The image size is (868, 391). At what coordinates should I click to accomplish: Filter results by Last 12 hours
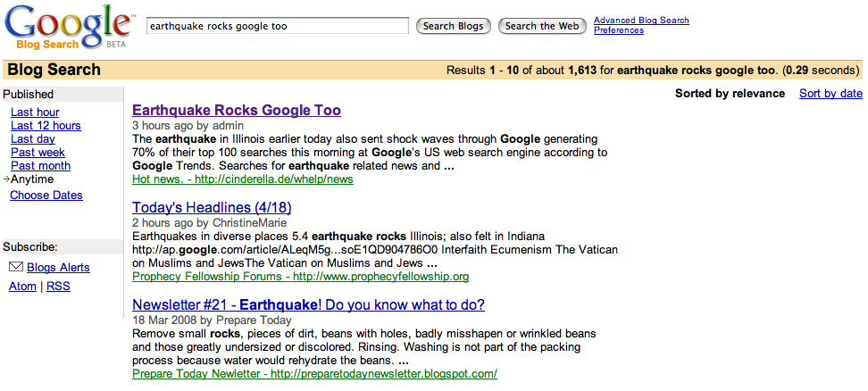pyautogui.click(x=46, y=126)
